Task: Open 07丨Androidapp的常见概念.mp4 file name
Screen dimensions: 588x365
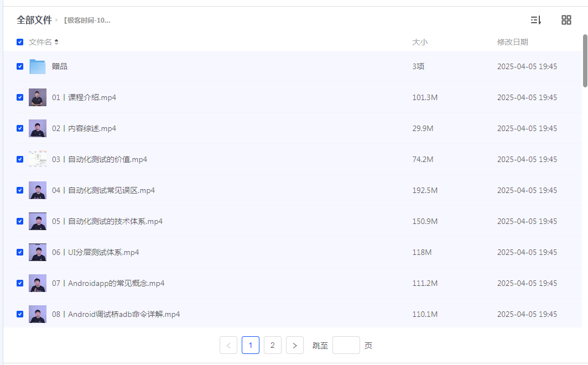Action: (x=108, y=283)
